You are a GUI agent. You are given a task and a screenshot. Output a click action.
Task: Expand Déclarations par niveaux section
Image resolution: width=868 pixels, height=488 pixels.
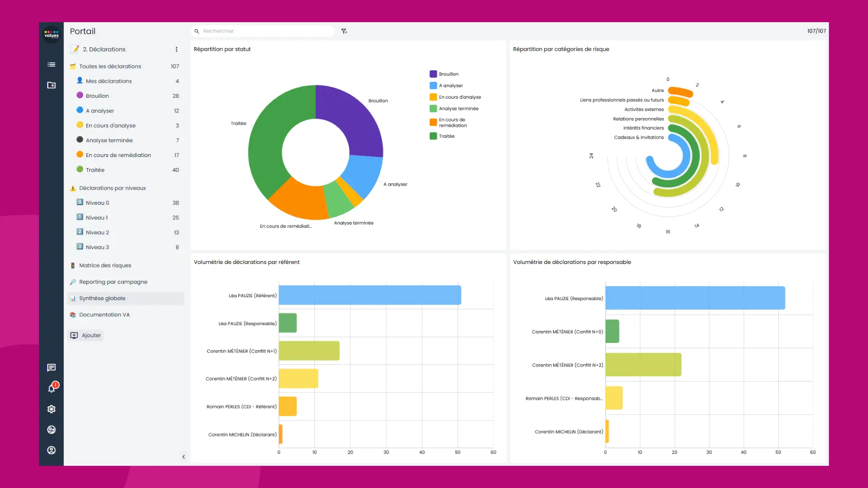(x=112, y=188)
